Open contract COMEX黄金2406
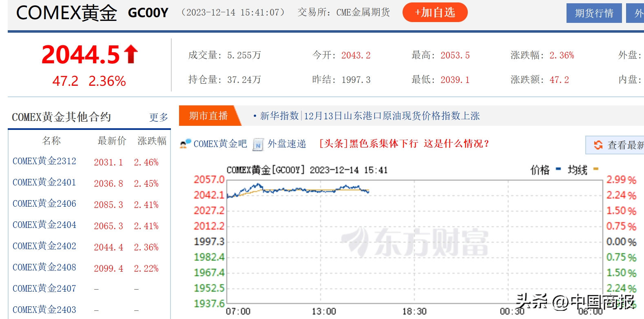644x319 pixels. tap(44, 204)
